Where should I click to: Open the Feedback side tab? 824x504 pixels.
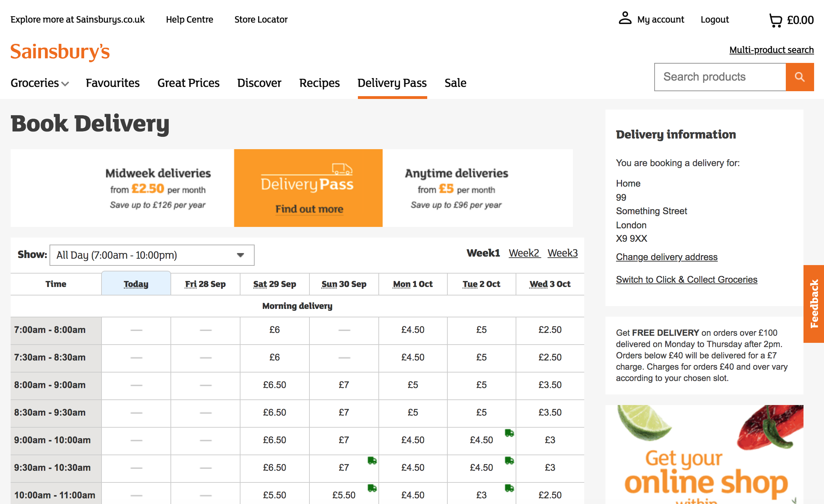[814, 304]
